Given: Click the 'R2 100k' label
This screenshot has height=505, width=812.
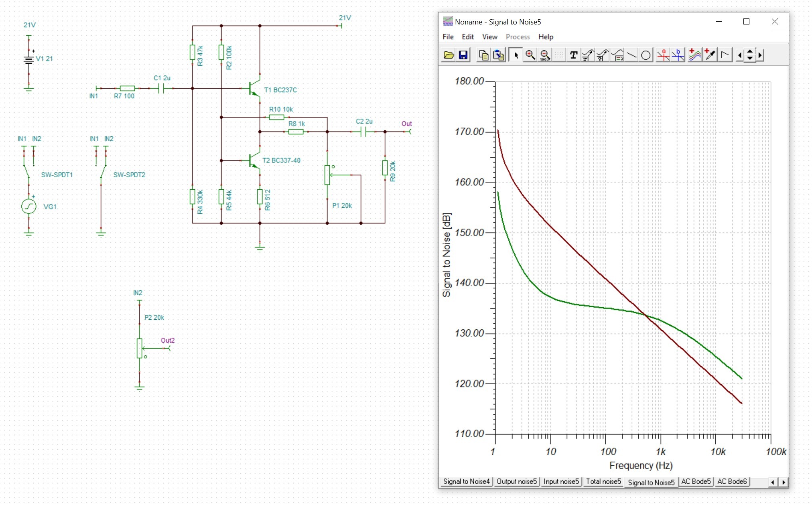Looking at the screenshot, I should coord(229,57).
